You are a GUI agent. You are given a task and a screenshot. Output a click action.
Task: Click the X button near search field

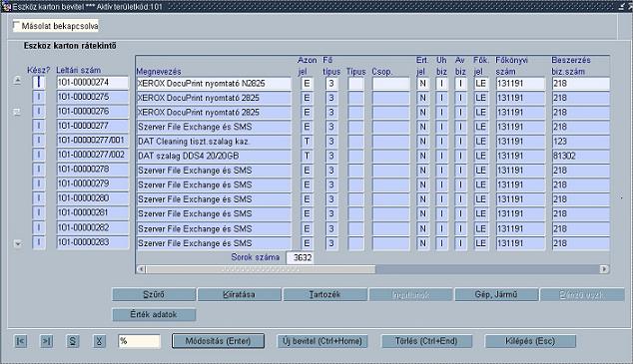pos(99,341)
